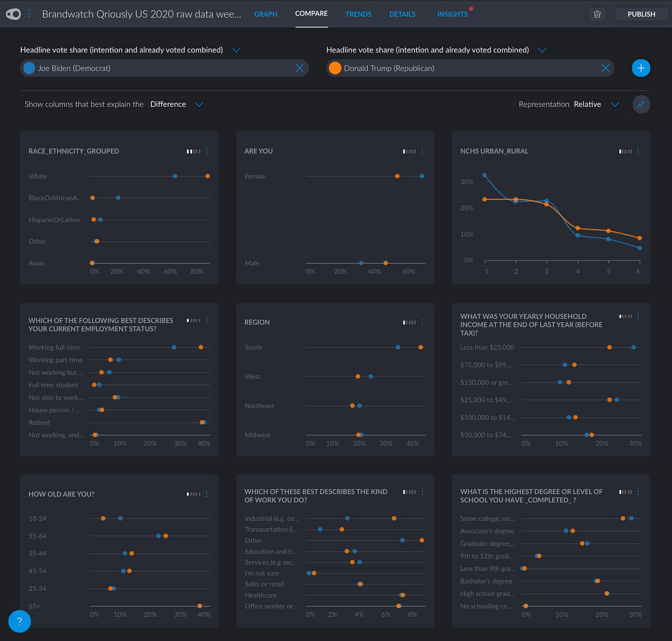Click relevance bars icon on employment status card
This screenshot has height=641, width=672.
(x=193, y=320)
